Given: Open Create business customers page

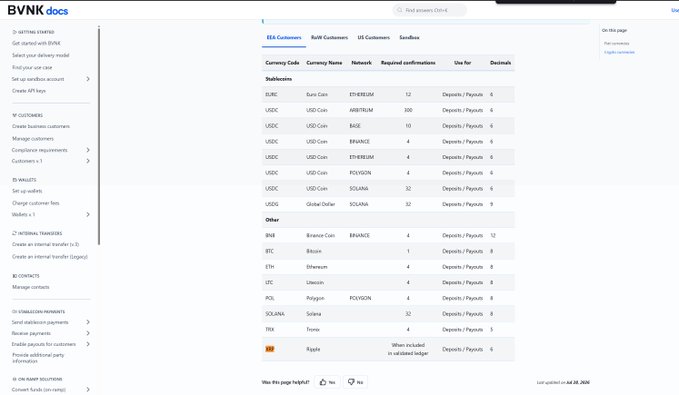Looking at the screenshot, I should pyautogui.click(x=41, y=126).
